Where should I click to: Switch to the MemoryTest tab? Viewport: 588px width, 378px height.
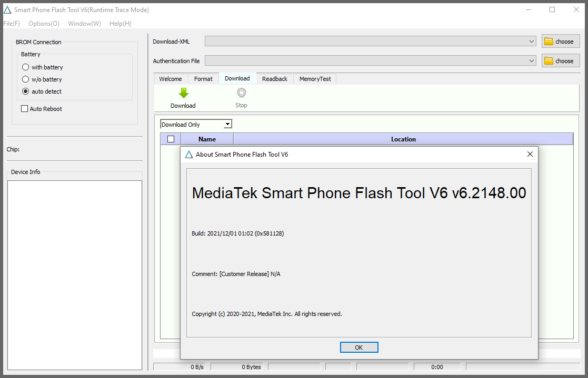[315, 79]
